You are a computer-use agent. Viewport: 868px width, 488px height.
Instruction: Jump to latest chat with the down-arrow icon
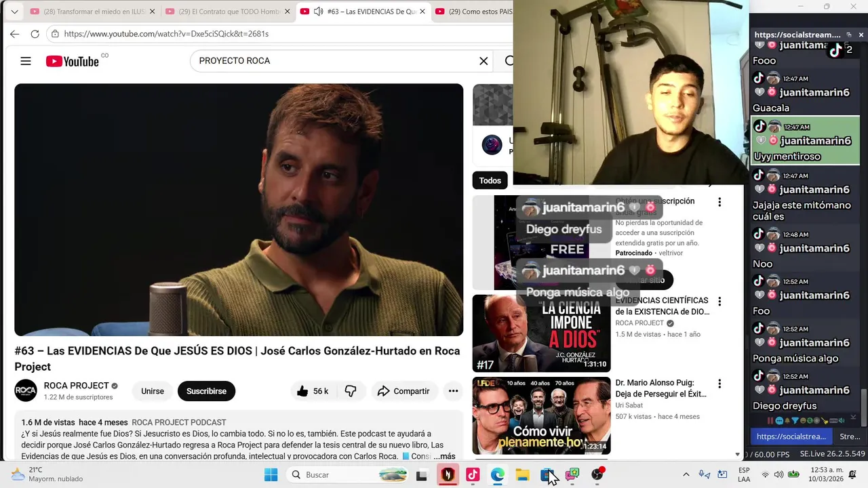point(853,417)
